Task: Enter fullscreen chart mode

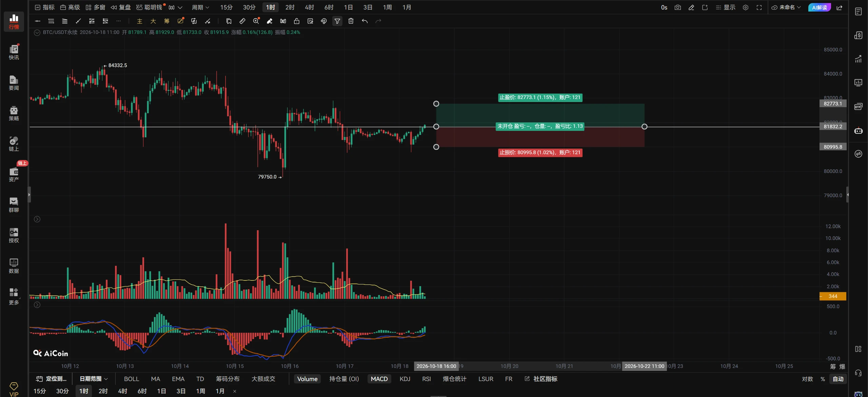Action: (x=759, y=7)
